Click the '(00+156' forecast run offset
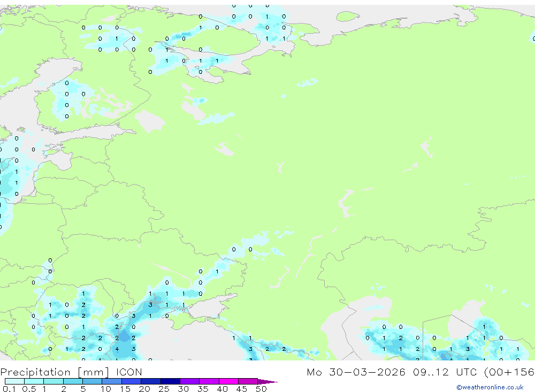The height and width of the screenshot is (392, 535). (x=509, y=372)
